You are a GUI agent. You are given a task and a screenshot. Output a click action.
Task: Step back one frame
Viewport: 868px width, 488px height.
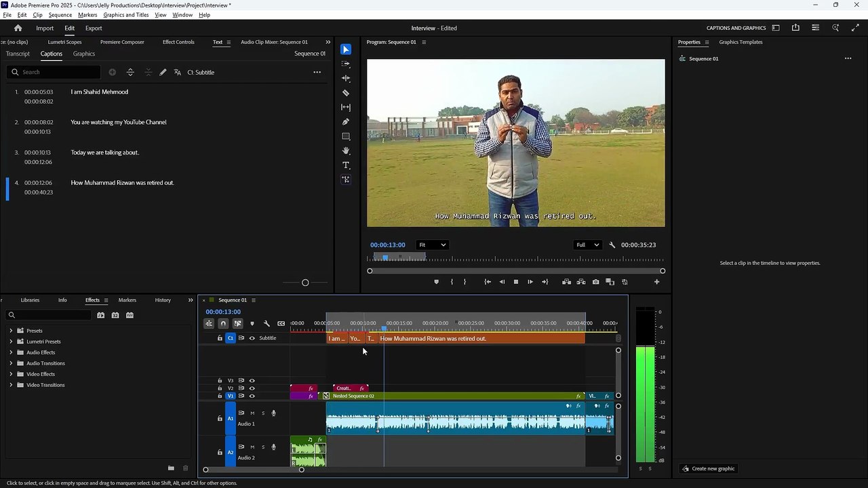tap(502, 282)
